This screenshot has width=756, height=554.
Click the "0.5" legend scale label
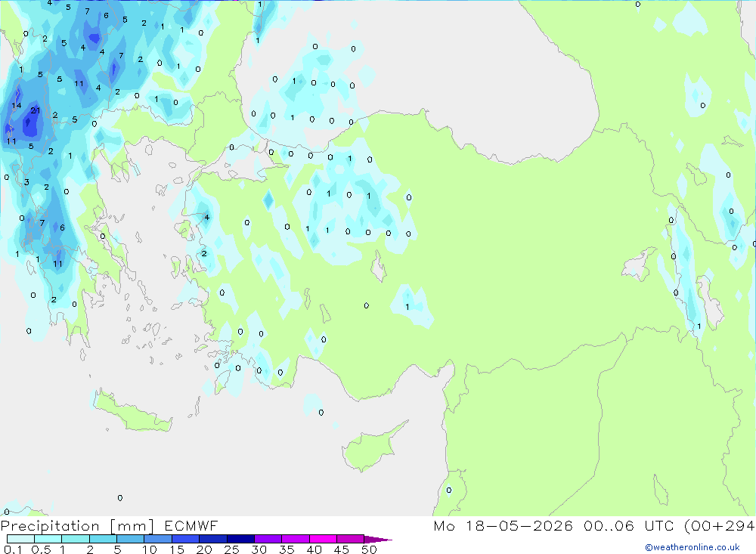[x=41, y=549]
